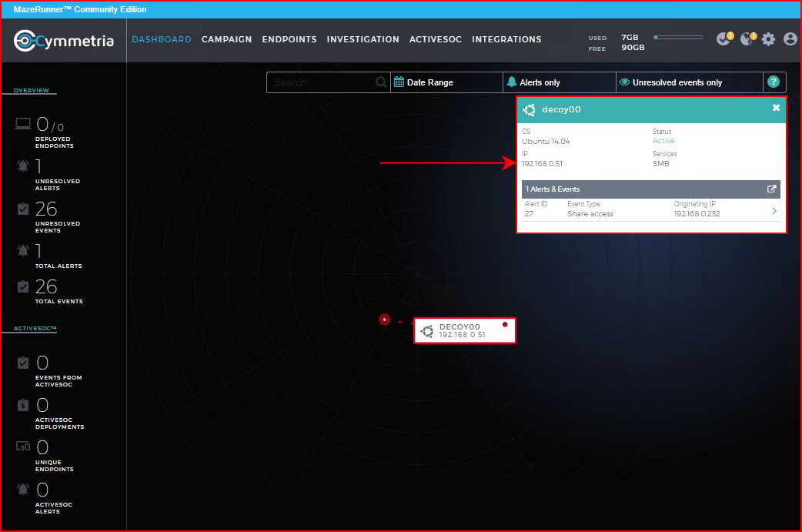Click the used storage progress bar

tap(678, 38)
